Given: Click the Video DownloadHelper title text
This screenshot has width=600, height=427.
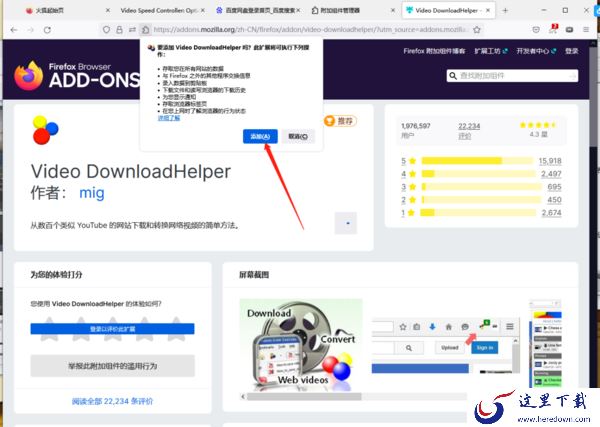Looking at the screenshot, I should (x=130, y=171).
